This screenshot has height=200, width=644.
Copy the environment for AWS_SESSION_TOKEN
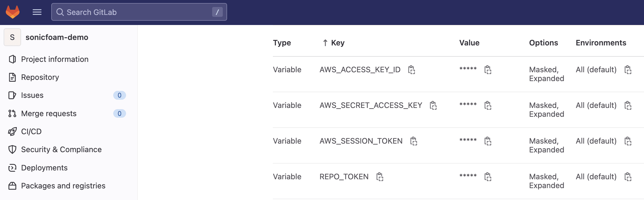(x=628, y=141)
